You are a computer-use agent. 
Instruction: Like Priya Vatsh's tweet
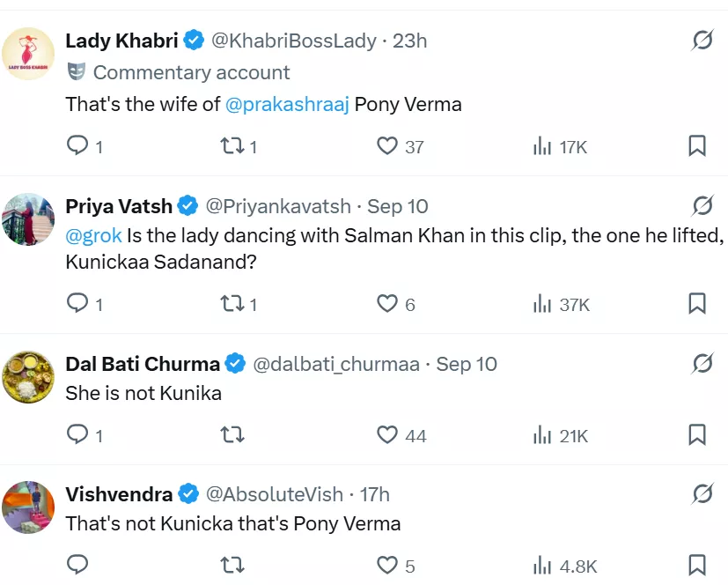[x=387, y=304]
